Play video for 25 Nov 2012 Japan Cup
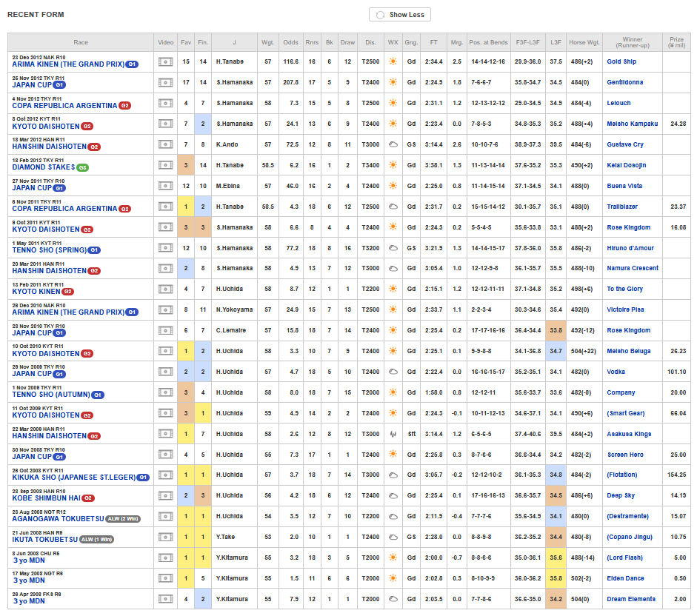Image resolution: width=697 pixels, height=616 pixels. 165,82
